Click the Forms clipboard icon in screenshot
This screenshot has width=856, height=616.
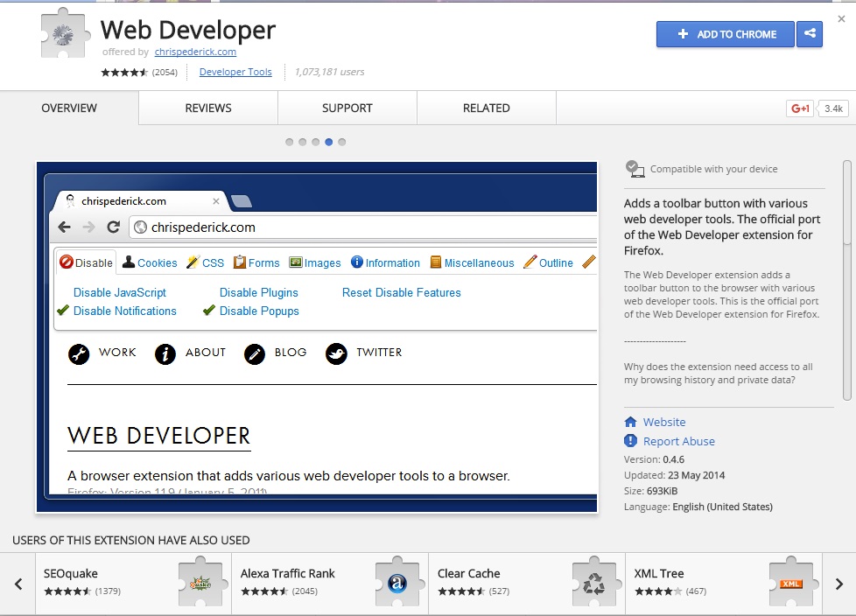tap(240, 262)
